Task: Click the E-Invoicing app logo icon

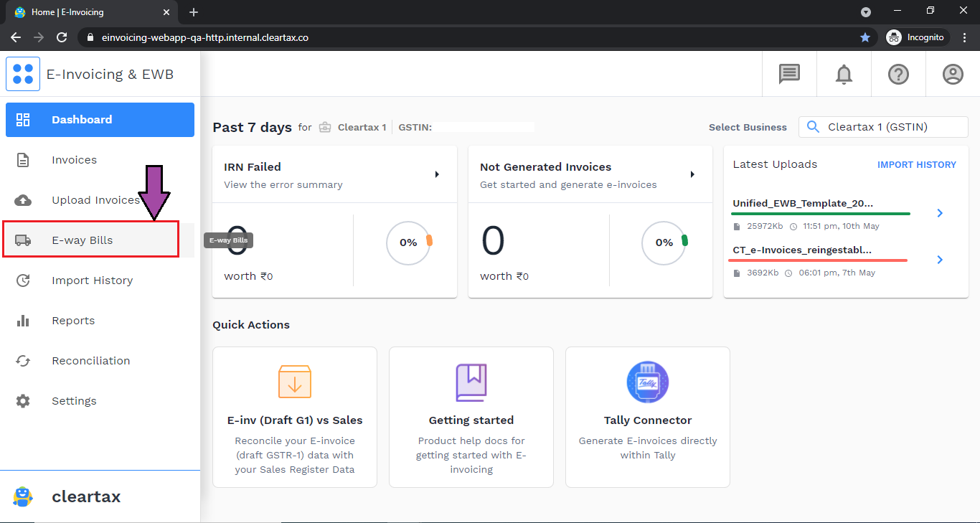Action: 23,74
